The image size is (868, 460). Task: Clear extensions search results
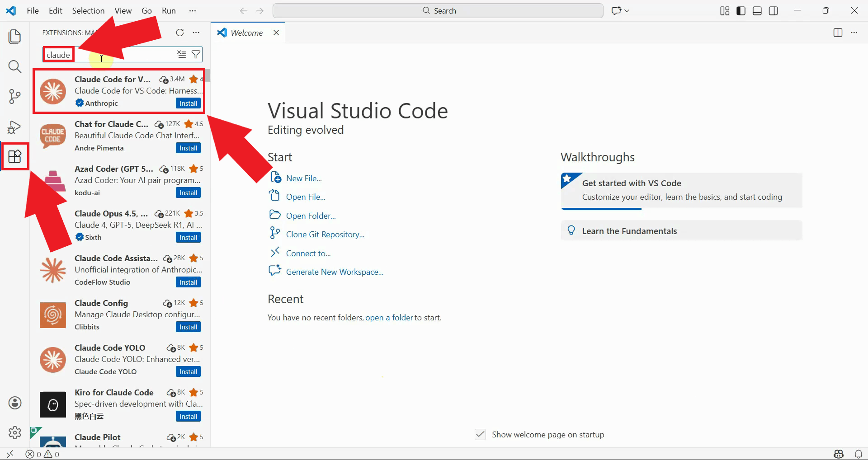[x=182, y=55]
